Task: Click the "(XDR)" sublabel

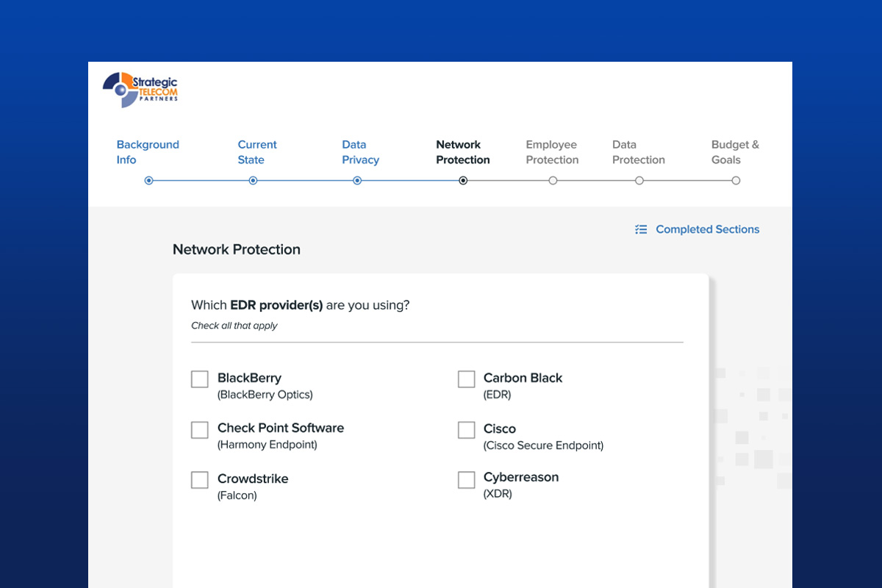Action: [x=498, y=494]
